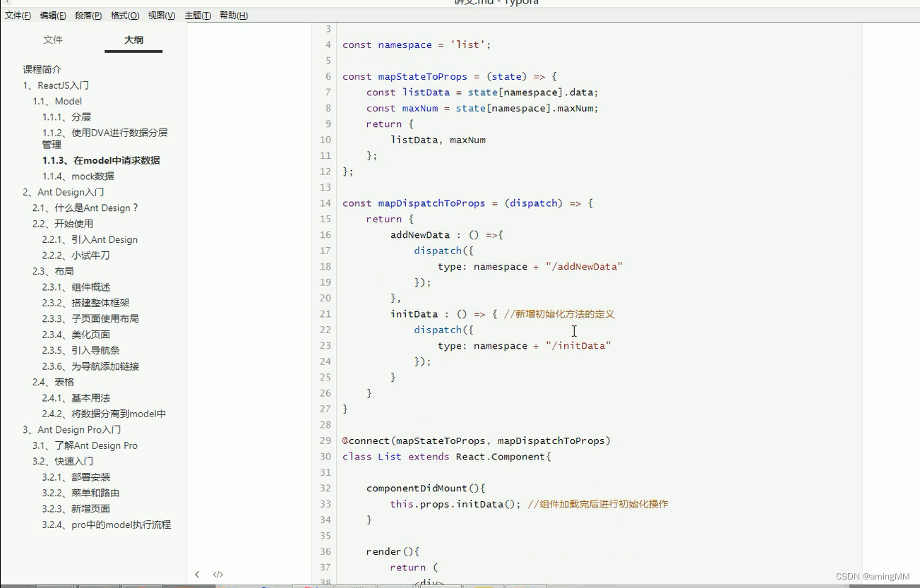The image size is (920, 588).
Task: Open the 段落(P) menu
Action: tap(88, 16)
